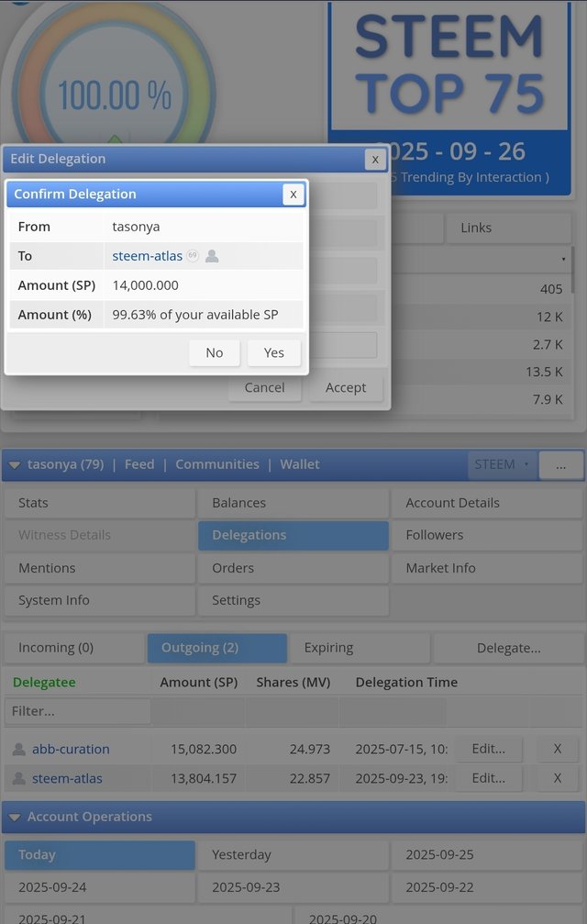Sort by Shares (MV) column header

[x=293, y=683]
